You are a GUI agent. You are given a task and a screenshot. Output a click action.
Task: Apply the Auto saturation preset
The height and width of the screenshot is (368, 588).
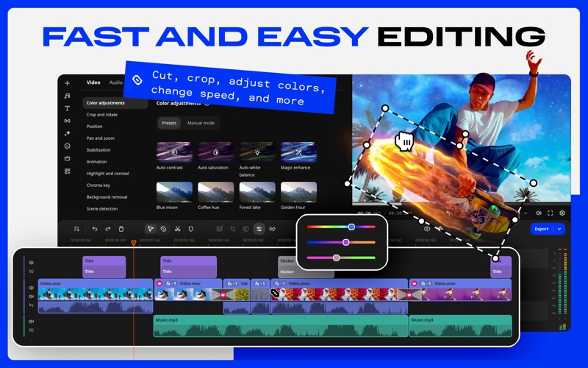[215, 152]
